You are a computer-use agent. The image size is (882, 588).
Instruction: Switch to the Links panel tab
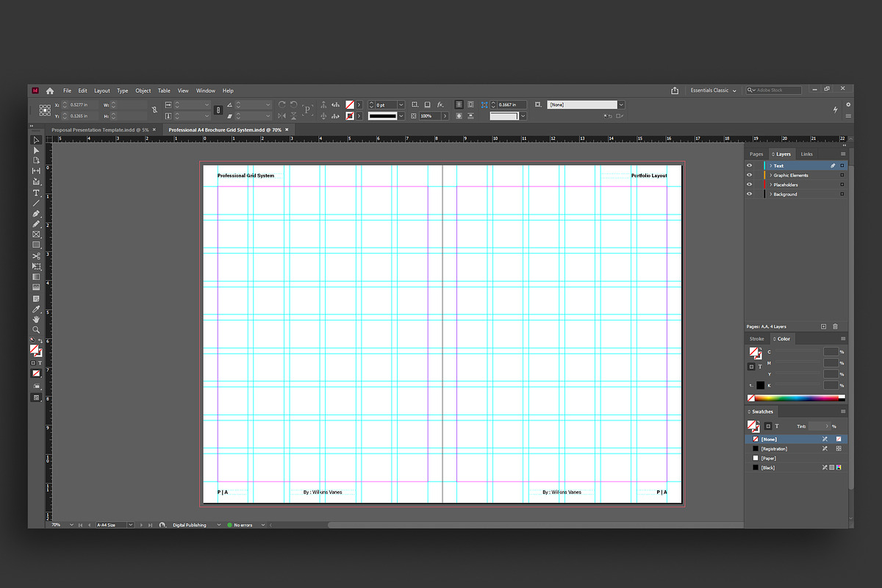click(x=807, y=154)
